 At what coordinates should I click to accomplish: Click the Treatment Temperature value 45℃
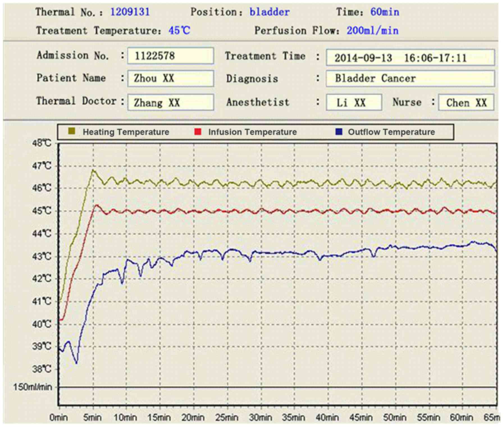click(179, 30)
